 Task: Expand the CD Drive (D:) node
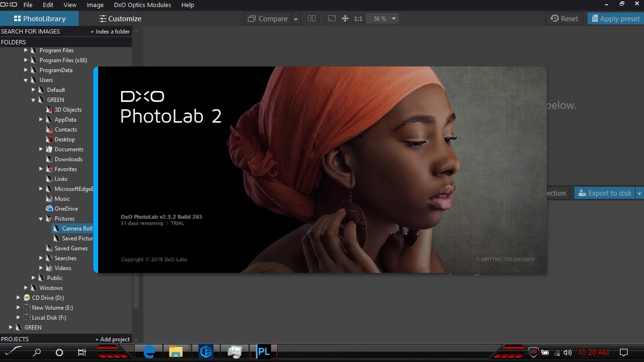pos(18,298)
